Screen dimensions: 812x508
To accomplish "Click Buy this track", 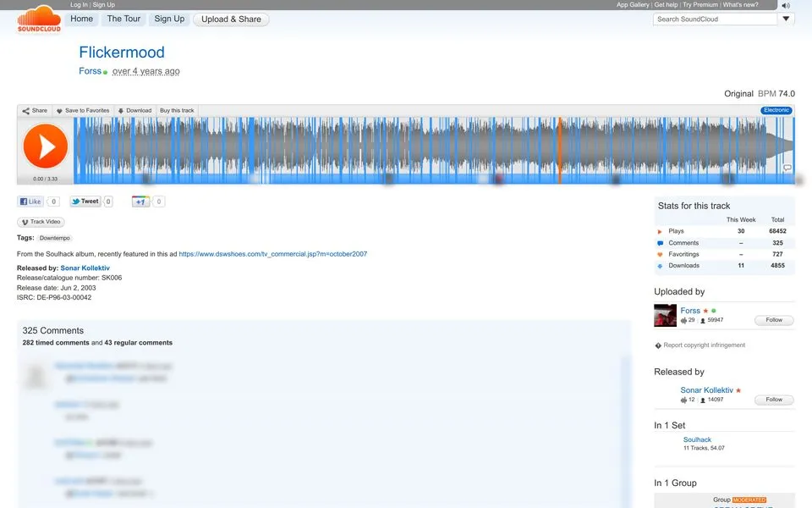I will point(177,110).
